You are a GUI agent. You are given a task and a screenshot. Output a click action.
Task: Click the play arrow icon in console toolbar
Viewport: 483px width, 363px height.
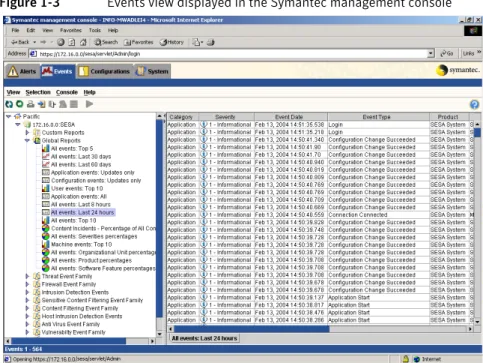click(x=89, y=104)
